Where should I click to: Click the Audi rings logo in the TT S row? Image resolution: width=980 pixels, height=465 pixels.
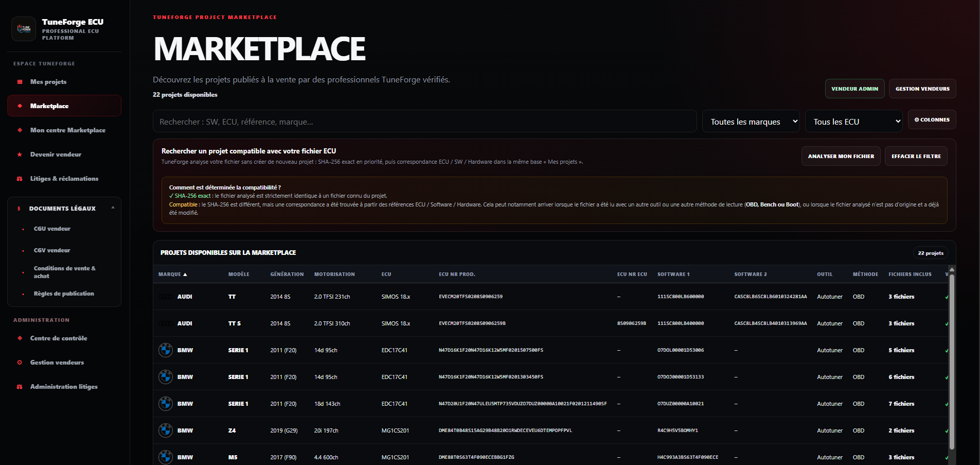[x=166, y=323]
